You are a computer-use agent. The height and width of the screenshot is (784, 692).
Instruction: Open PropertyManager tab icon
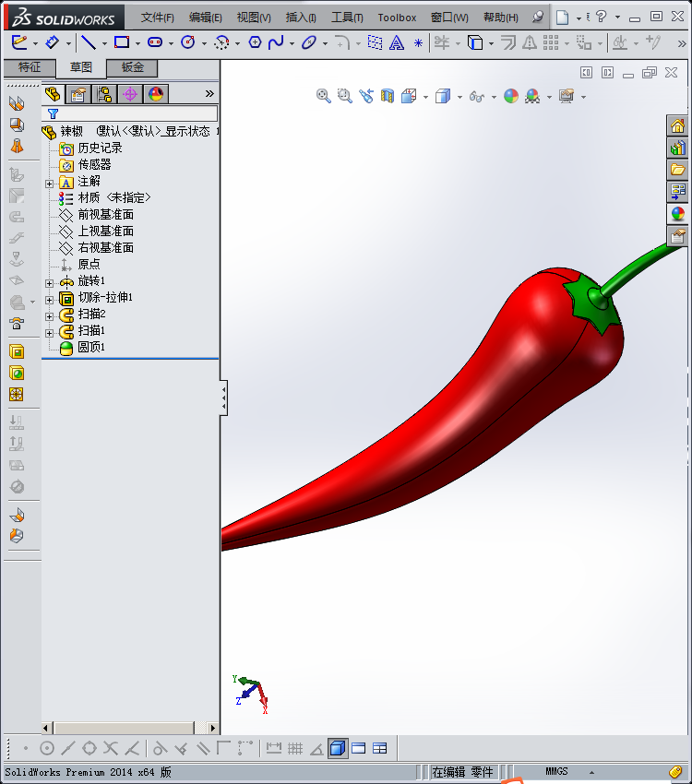(x=78, y=94)
